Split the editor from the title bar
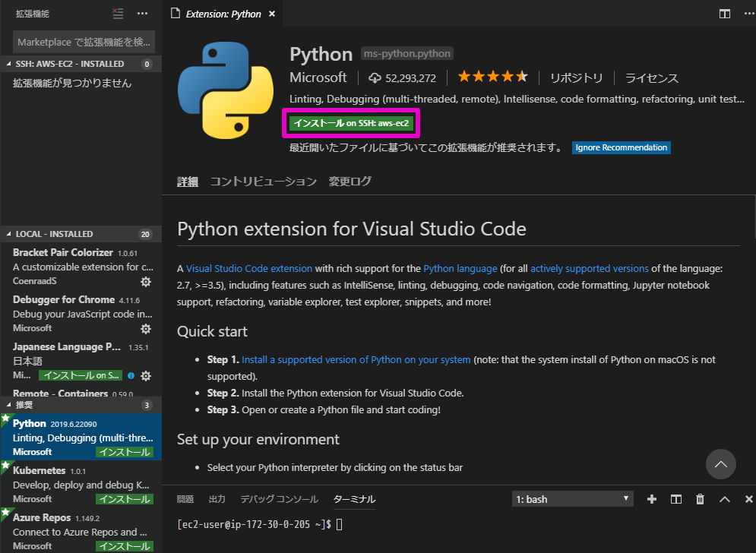This screenshot has width=756, height=553. click(x=723, y=13)
